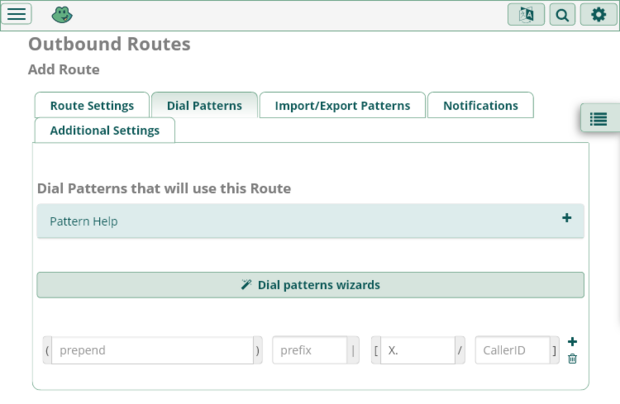Select the Dial Patterns tab
The height and width of the screenshot is (404, 620).
click(x=204, y=106)
